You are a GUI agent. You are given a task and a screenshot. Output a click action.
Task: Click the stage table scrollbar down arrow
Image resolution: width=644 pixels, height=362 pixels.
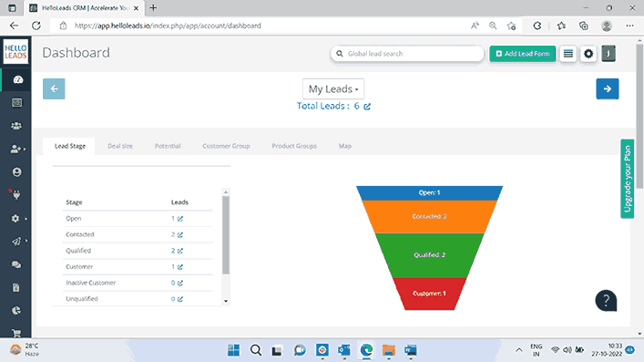coord(226,301)
